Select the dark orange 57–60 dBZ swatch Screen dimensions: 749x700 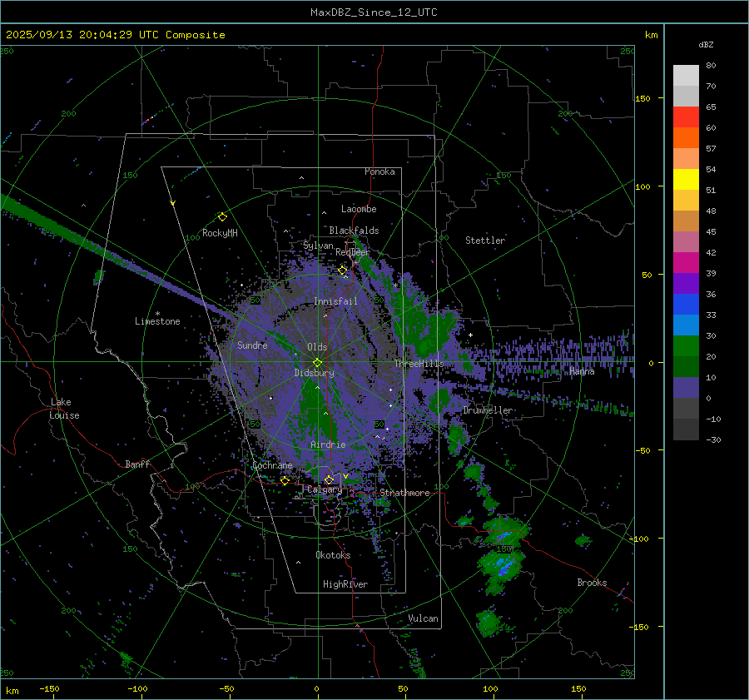point(686,138)
